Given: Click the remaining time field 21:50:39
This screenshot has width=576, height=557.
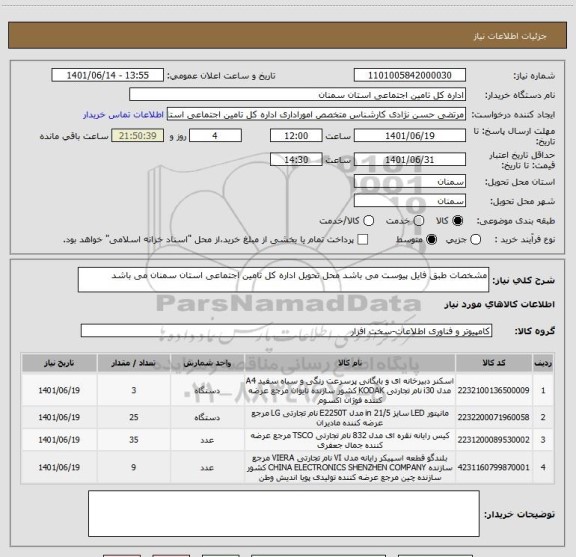Looking at the screenshot, I should [138, 136].
